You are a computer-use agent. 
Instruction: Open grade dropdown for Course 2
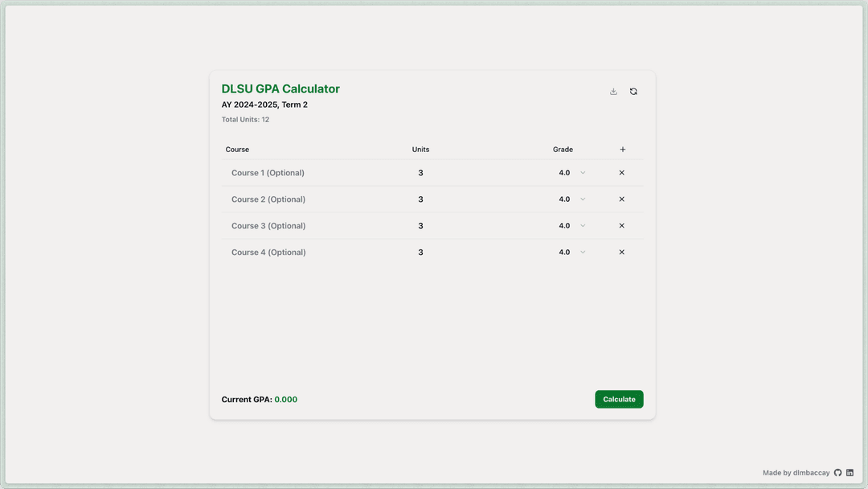(x=572, y=199)
